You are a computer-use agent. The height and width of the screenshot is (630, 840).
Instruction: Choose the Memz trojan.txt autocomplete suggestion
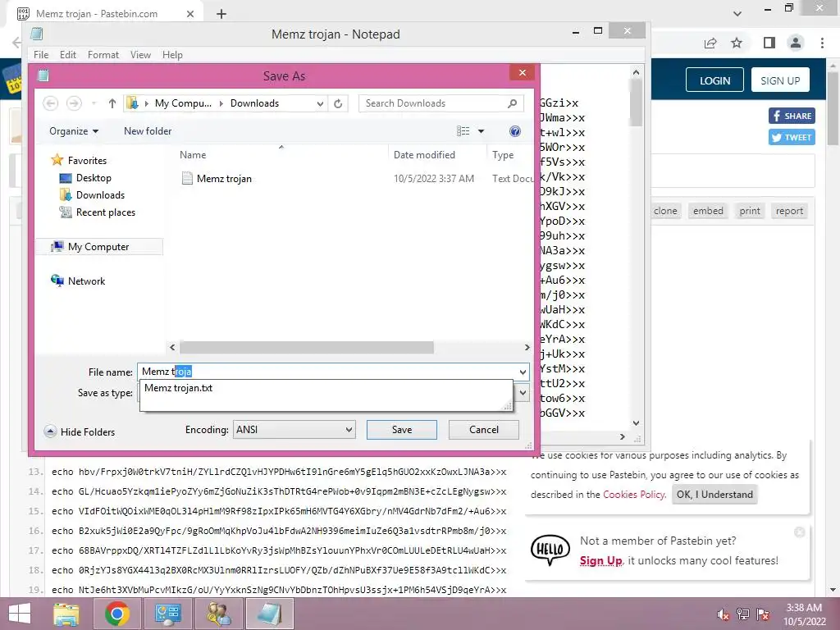tap(178, 388)
